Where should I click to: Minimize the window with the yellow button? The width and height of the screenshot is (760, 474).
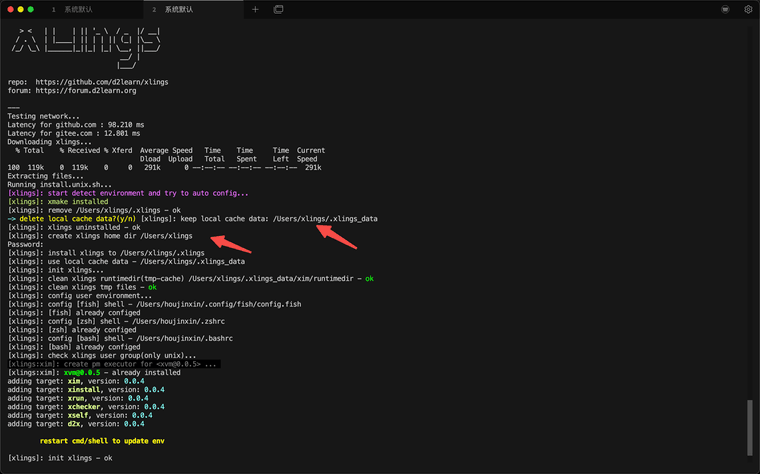(x=21, y=9)
